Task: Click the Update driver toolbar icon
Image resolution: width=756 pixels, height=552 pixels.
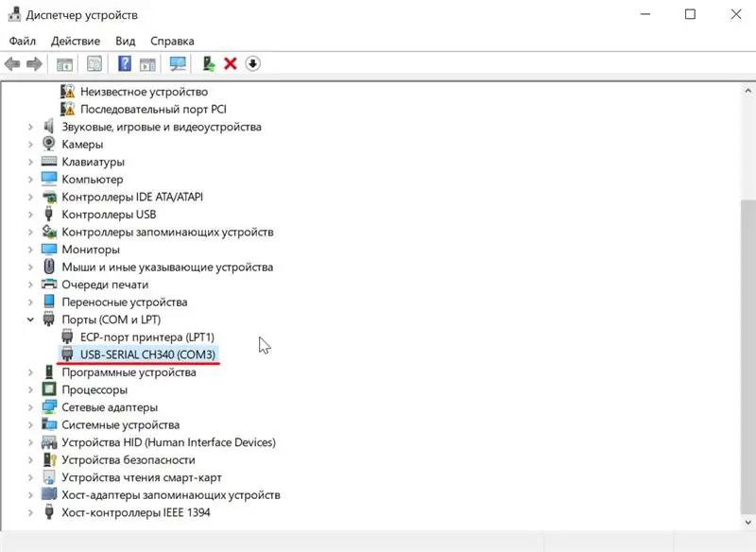Action: pyautogui.click(x=209, y=63)
